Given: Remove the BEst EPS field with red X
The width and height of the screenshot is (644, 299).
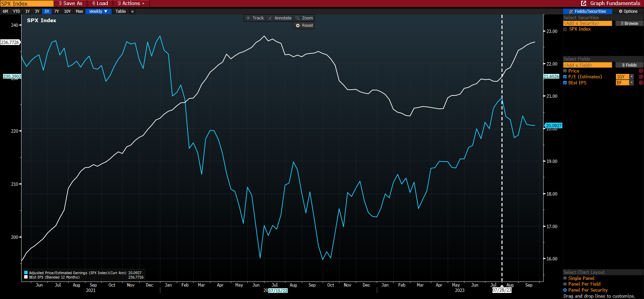Looking at the screenshot, I should click(641, 83).
